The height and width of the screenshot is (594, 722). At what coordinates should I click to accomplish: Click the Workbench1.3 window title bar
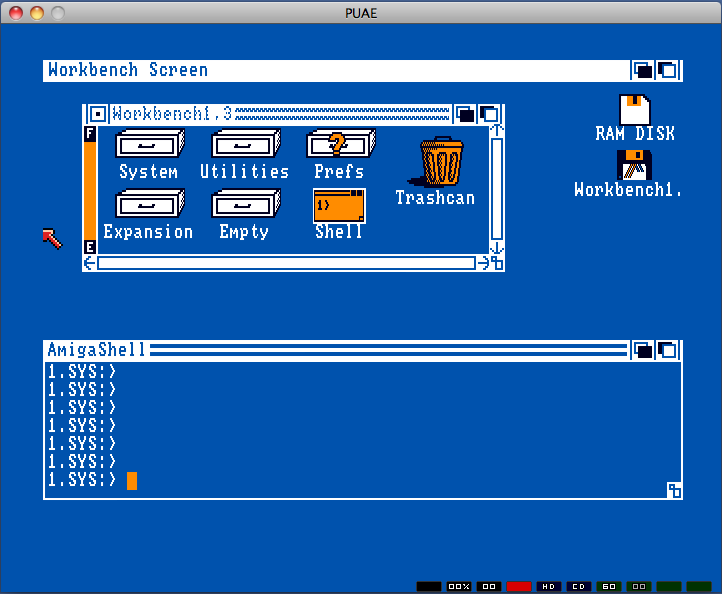280,114
